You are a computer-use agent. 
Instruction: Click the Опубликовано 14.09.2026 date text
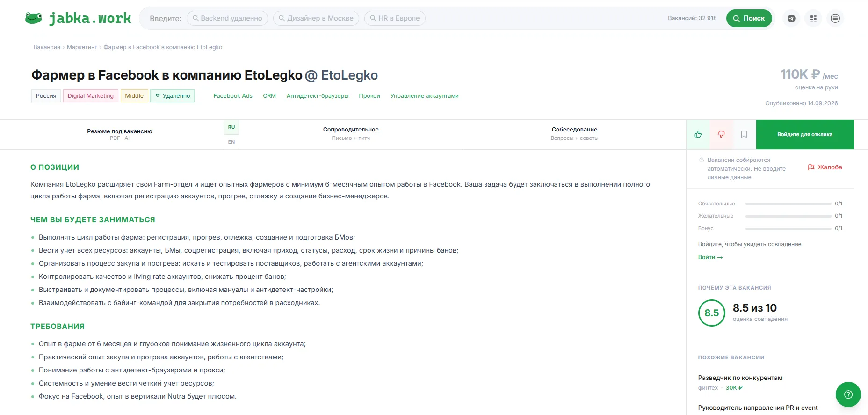point(802,103)
